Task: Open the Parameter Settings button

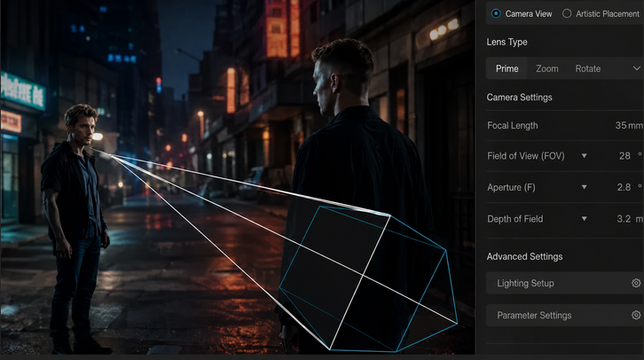Action: tap(565, 315)
